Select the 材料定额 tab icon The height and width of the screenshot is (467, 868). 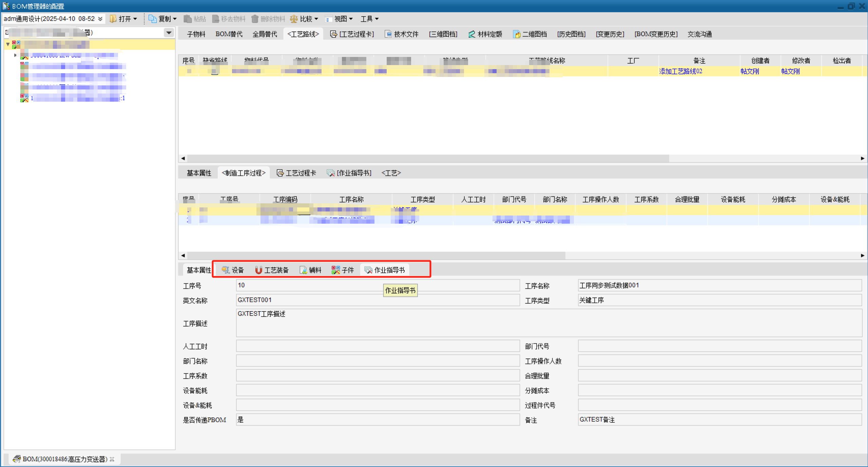(x=471, y=34)
